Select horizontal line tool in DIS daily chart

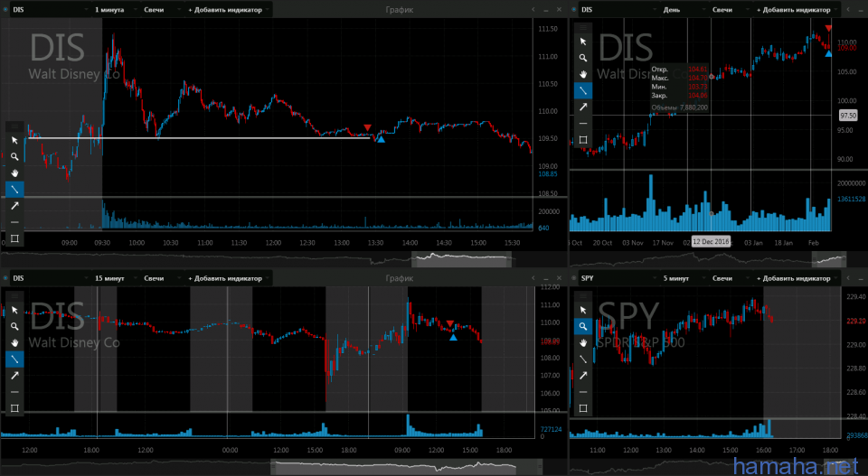(x=583, y=123)
